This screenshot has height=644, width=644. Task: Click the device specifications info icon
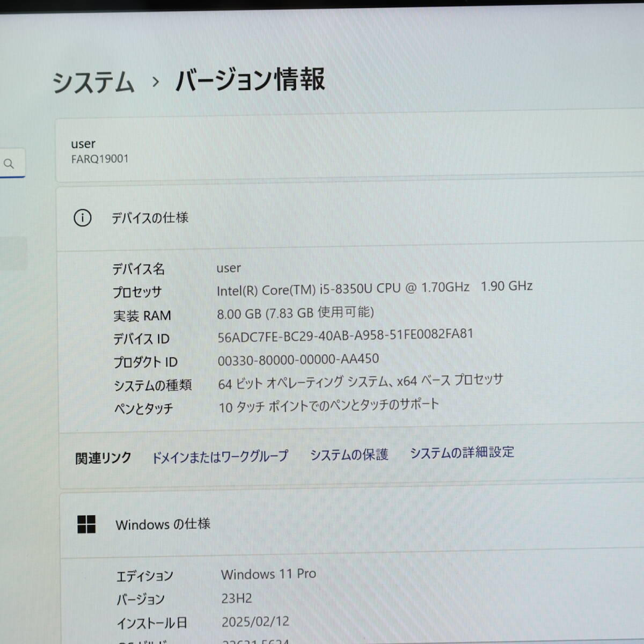82,218
